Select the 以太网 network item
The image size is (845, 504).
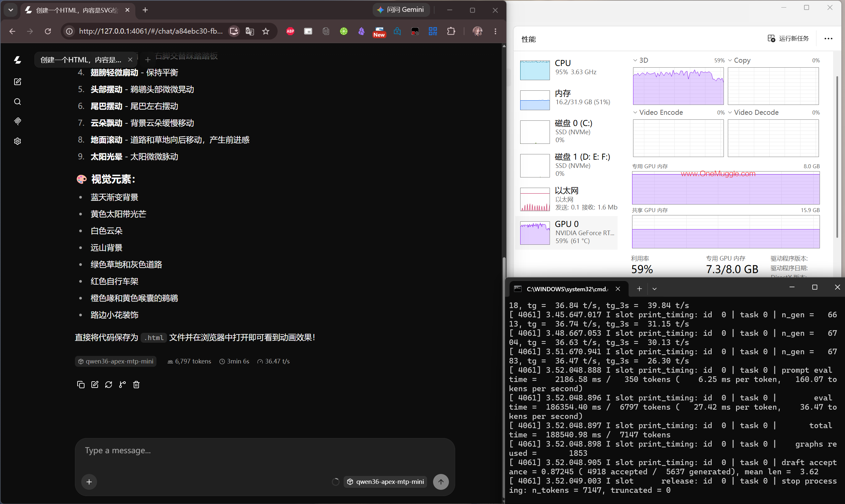567,199
